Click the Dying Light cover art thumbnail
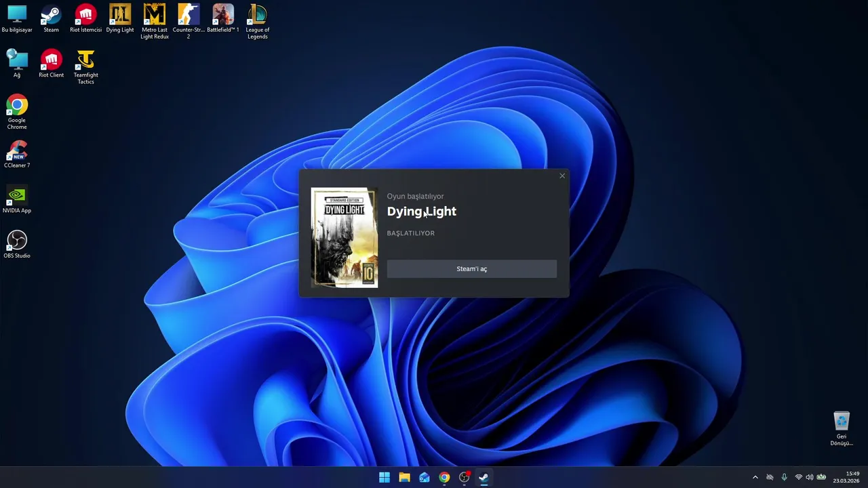The width and height of the screenshot is (868, 488). pos(344,238)
